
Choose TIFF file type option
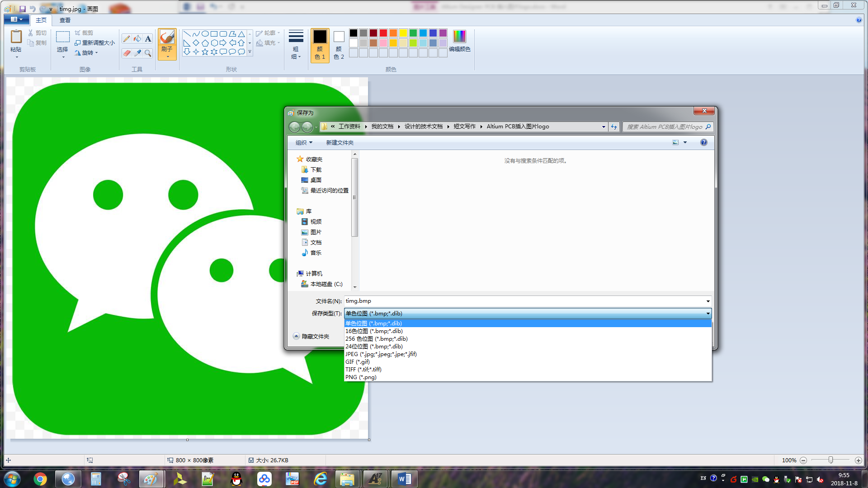pos(528,370)
